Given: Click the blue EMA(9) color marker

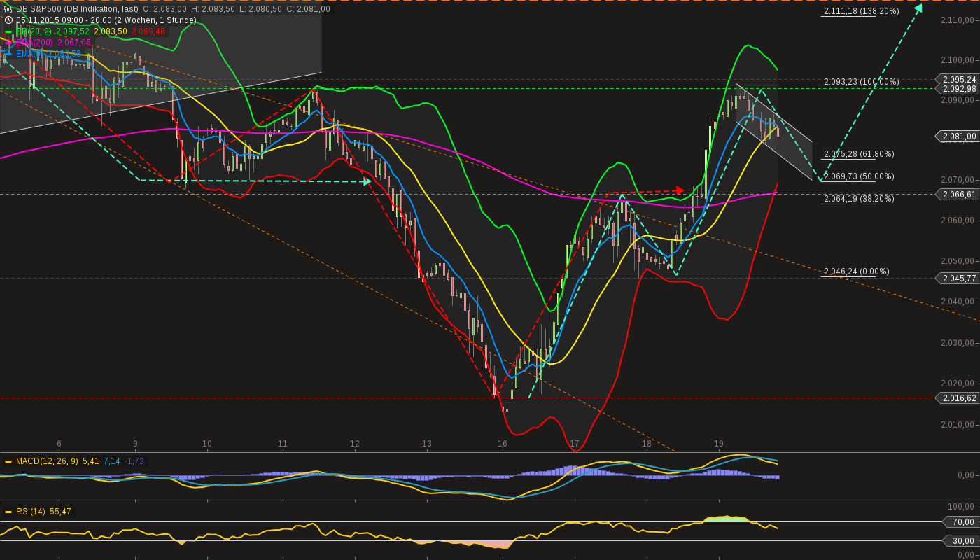Looking at the screenshot, I should (x=9, y=54).
